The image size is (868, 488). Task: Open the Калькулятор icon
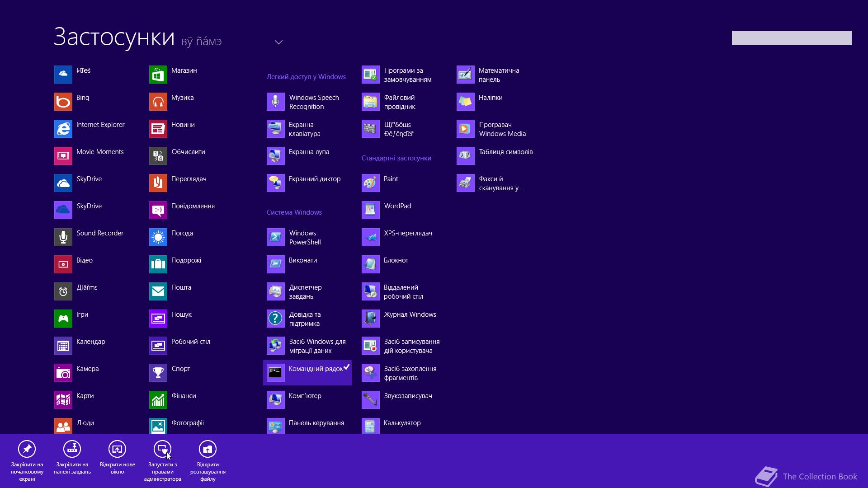click(x=371, y=426)
